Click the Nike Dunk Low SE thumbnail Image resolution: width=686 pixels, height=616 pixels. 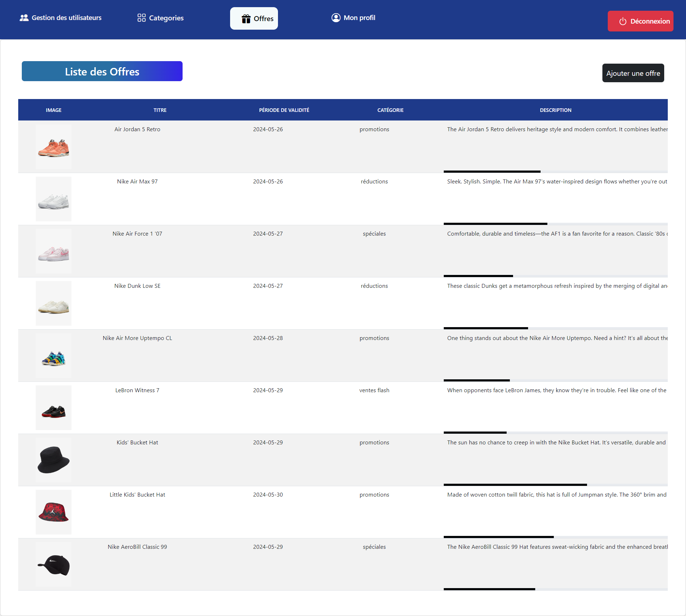[x=54, y=304]
